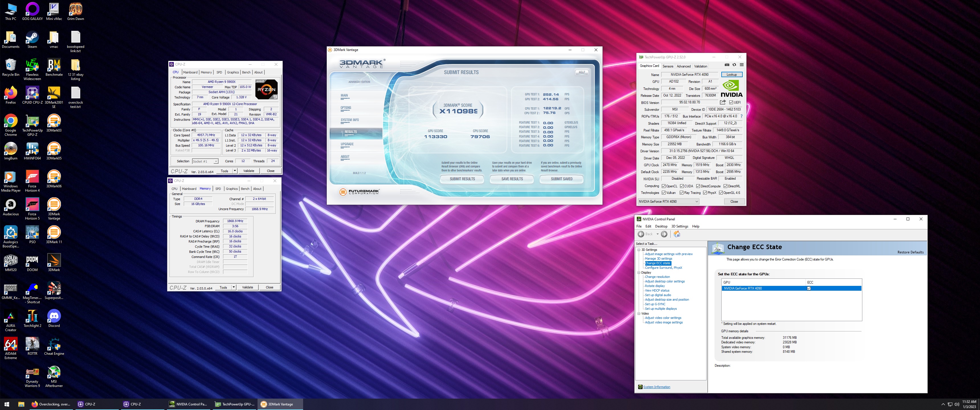
Task: Click GPU-Z refresh icon
Action: 734,65
